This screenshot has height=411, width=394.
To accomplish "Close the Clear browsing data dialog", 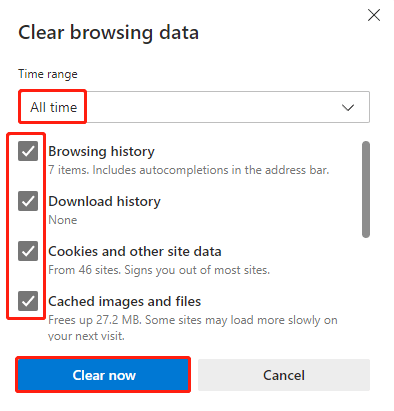I will pyautogui.click(x=374, y=15).
